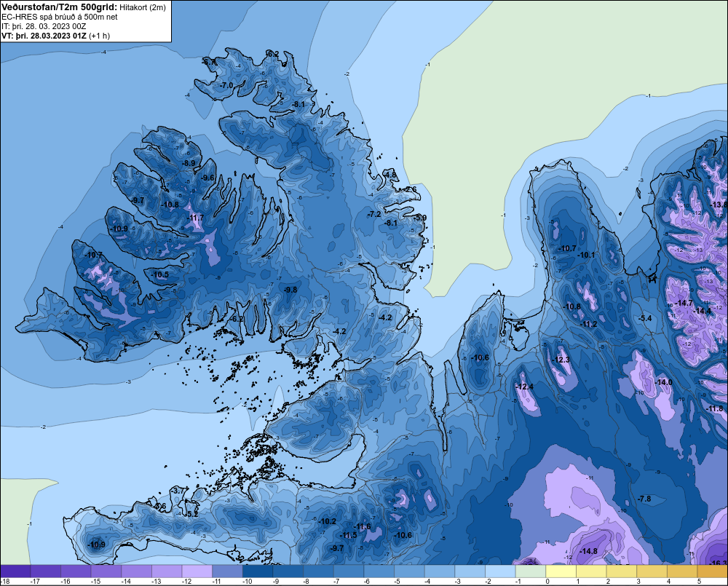Select the line 'EC-HRES spá brúuð á 500m net'
The height and width of the screenshot is (586, 728).
60,17
